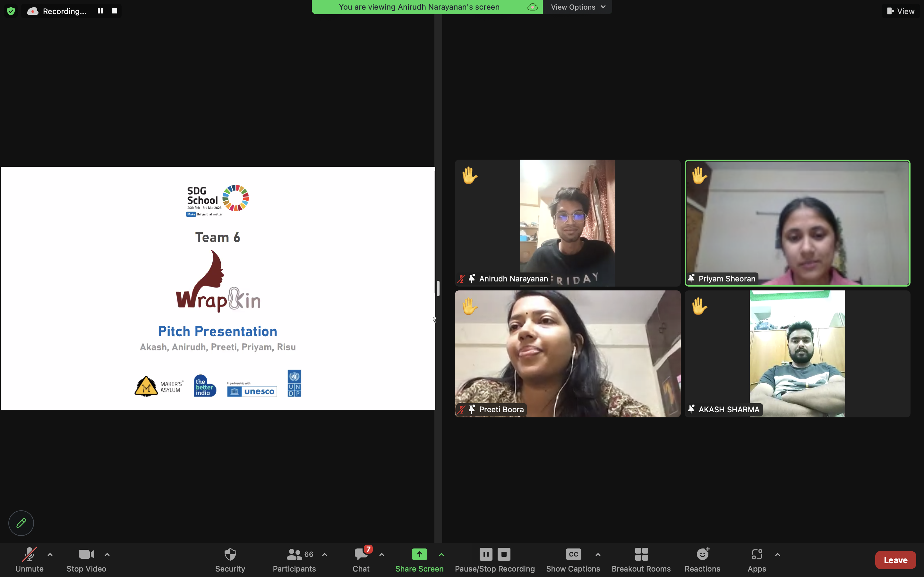Open the Participants panel
Image resolution: width=924 pixels, height=577 pixels.
[295, 559]
